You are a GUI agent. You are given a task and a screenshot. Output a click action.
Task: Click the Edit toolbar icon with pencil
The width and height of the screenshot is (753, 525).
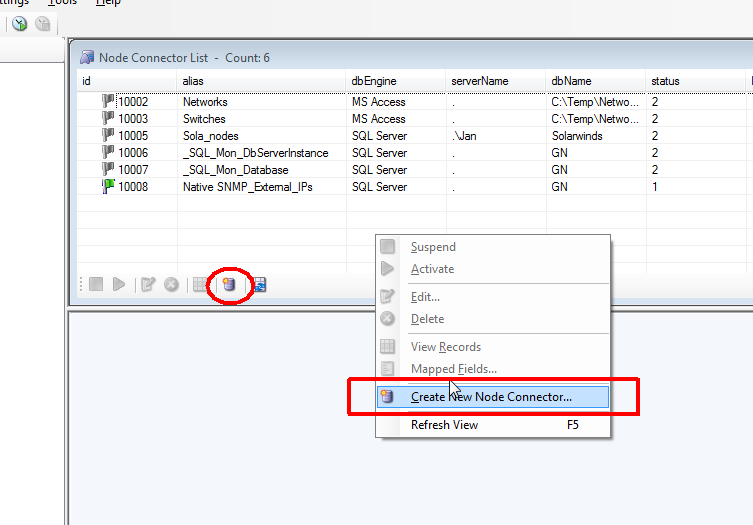click(148, 285)
